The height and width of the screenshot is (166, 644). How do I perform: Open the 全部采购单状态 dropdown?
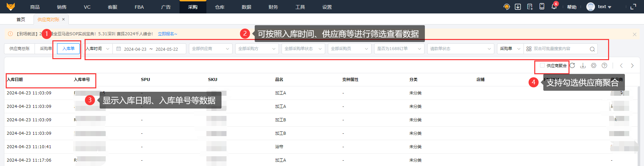pyautogui.click(x=303, y=49)
